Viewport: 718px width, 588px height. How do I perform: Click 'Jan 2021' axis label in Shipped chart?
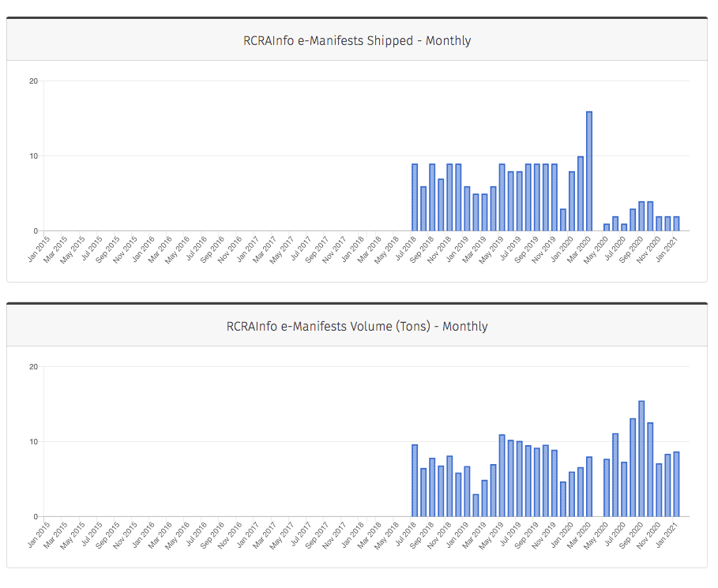(x=667, y=249)
